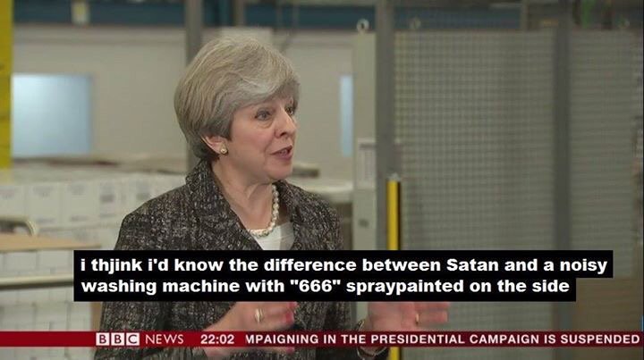Click the pearl earring
Image resolution: width=644 pixels, height=360 pixels.
[x=223, y=150]
